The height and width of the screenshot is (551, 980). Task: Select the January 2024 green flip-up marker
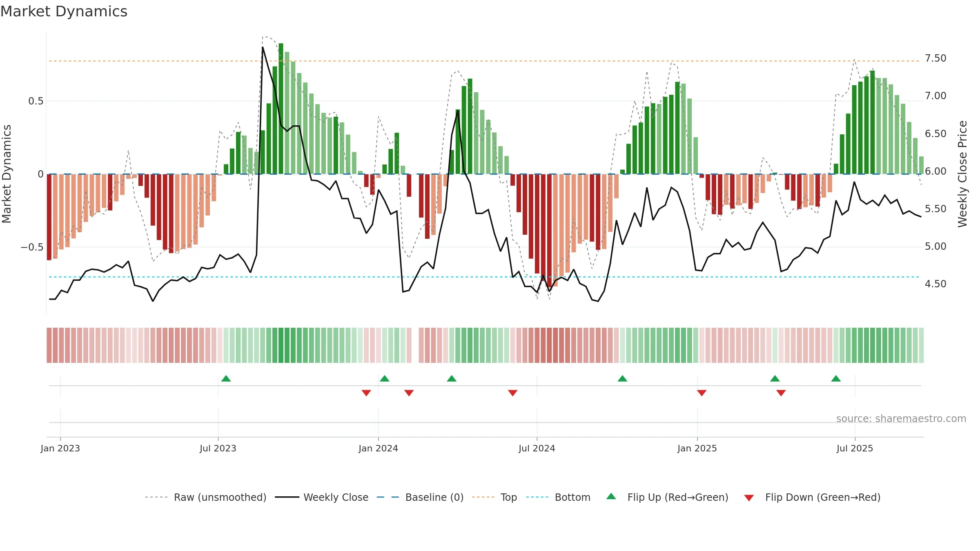point(385,378)
